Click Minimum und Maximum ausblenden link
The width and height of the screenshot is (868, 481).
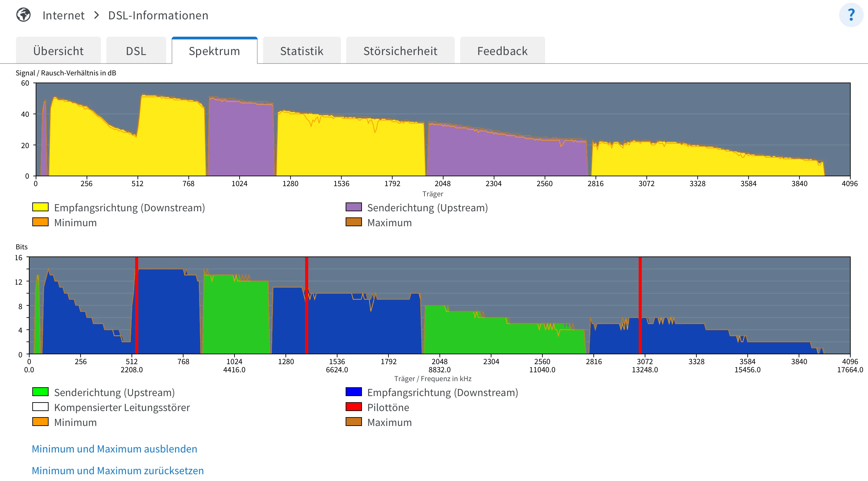114,449
